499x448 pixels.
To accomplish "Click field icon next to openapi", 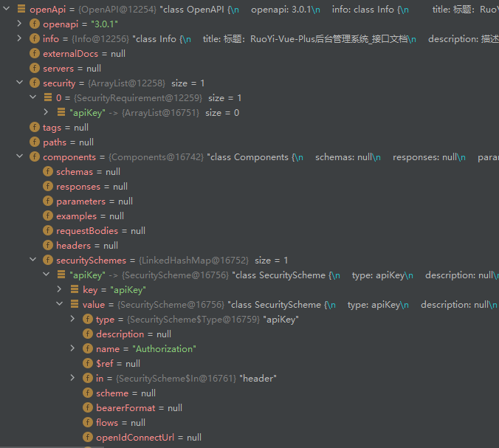I will (x=35, y=24).
